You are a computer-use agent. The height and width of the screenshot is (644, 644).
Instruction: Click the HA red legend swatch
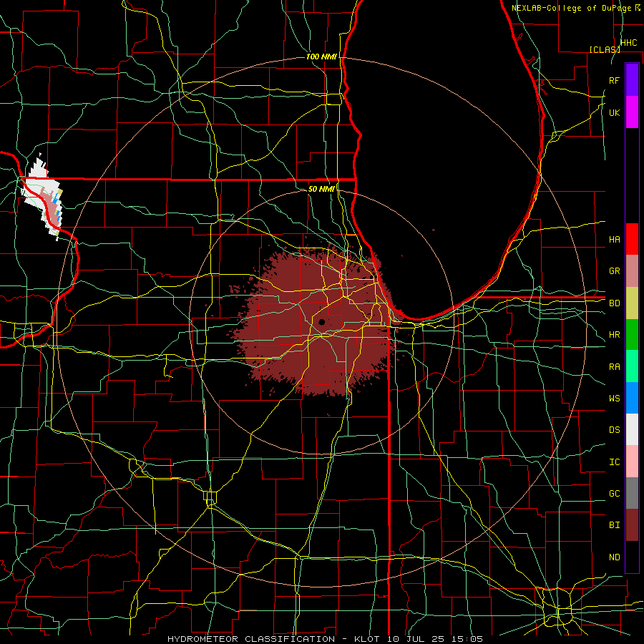[632, 239]
